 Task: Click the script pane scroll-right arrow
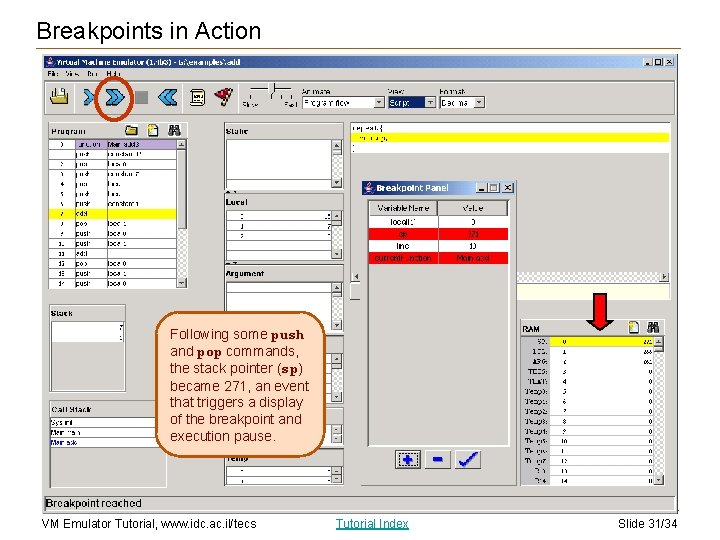click(664, 277)
